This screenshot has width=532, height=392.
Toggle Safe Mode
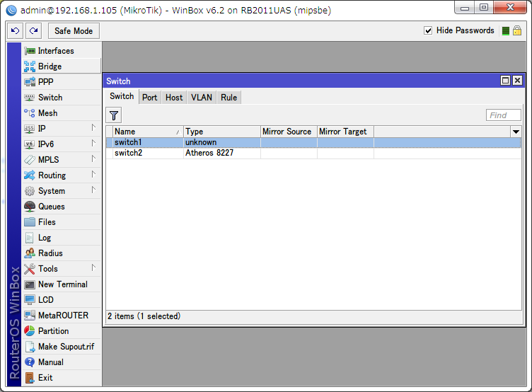coord(74,31)
